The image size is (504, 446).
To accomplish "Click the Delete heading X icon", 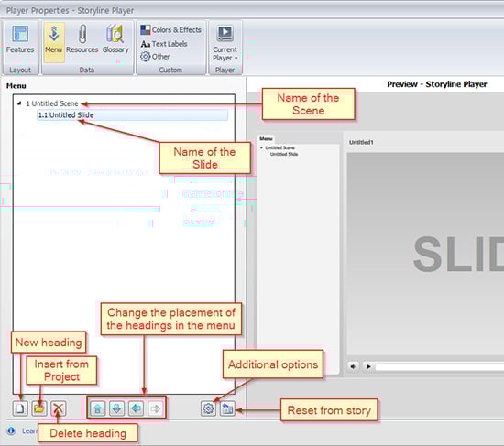I will click(x=58, y=408).
